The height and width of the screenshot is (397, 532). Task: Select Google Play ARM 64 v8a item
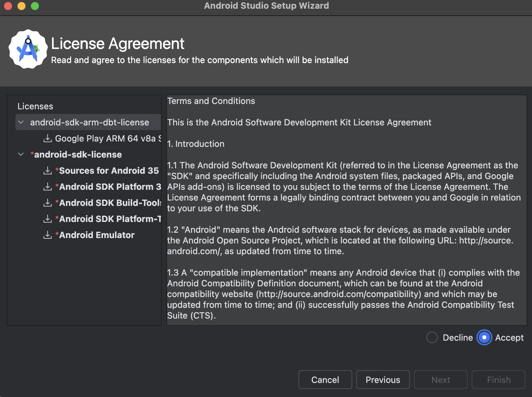[108, 138]
